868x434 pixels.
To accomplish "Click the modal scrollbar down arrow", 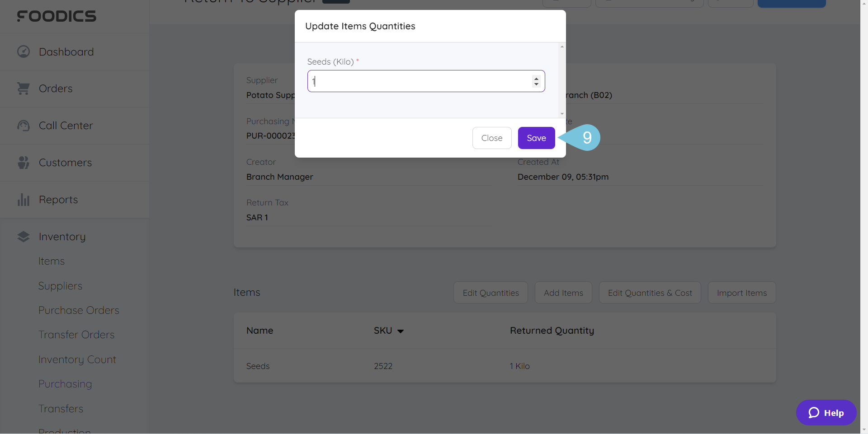I will click(x=561, y=114).
